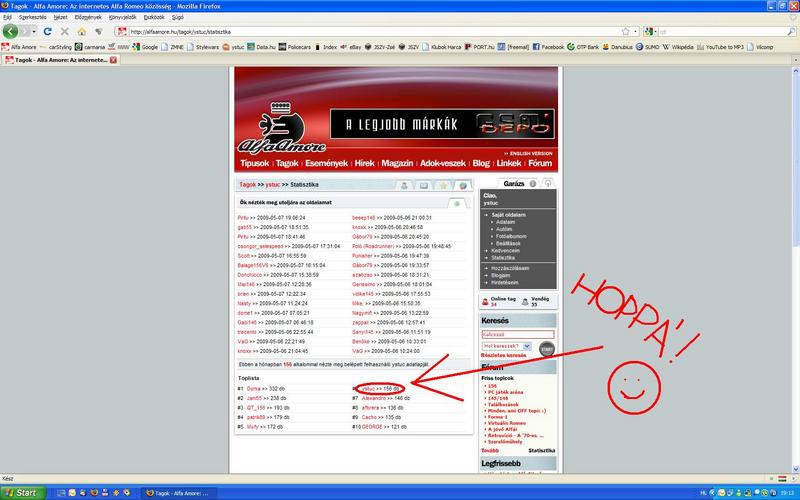The width and height of the screenshot is (800, 500).
Task: Click the Kulcsszó search input field
Action: point(516,334)
